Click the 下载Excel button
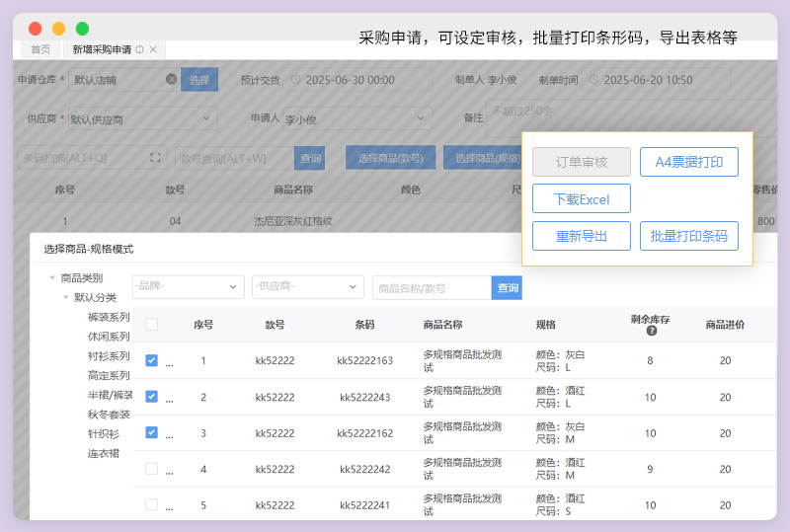790x532 pixels. (x=582, y=198)
